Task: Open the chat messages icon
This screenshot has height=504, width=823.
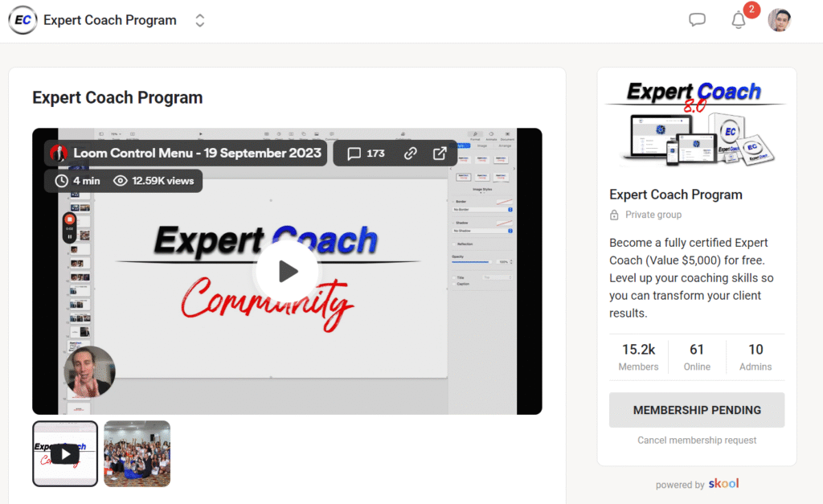Action: tap(697, 20)
